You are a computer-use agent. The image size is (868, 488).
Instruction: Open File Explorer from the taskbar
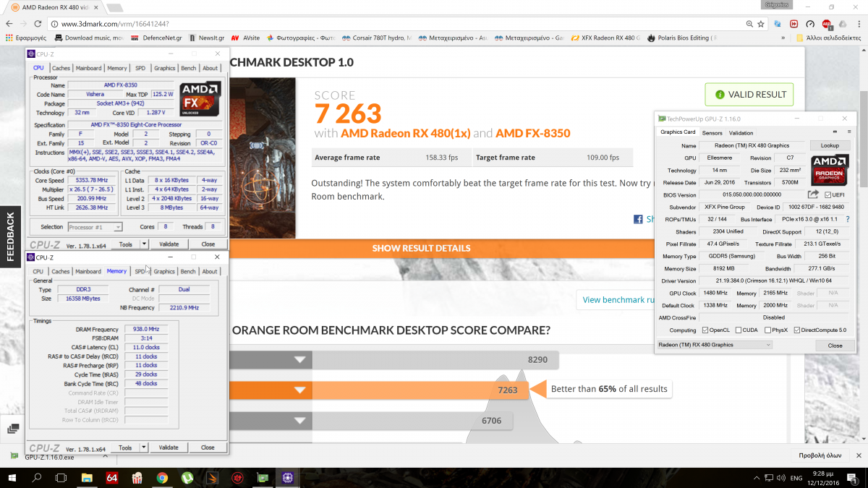point(87,477)
